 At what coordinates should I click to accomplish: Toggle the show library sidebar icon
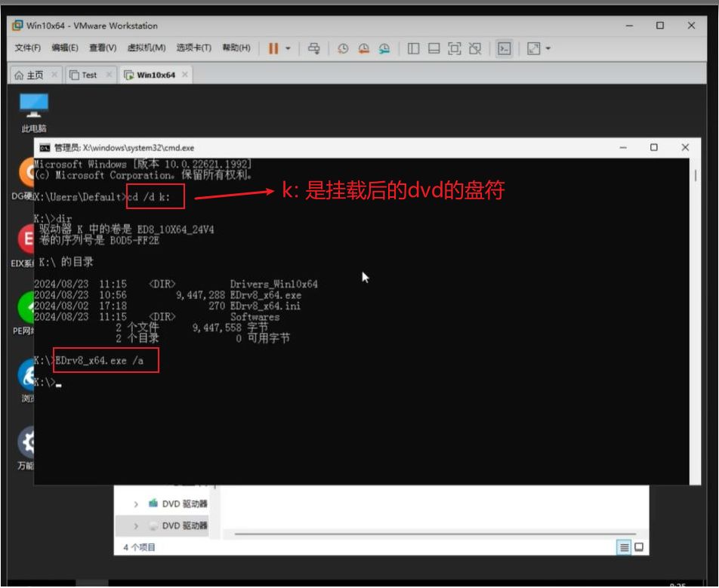[413, 48]
